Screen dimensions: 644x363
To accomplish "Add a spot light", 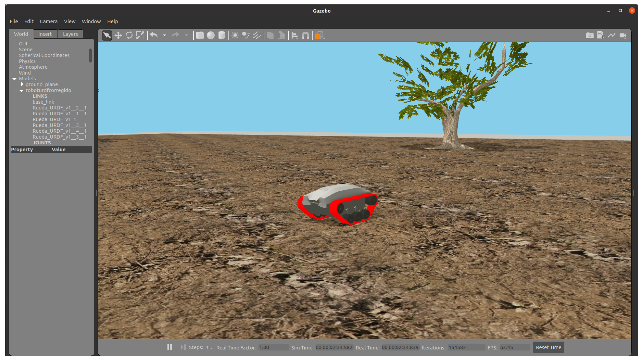I will 246,36.
